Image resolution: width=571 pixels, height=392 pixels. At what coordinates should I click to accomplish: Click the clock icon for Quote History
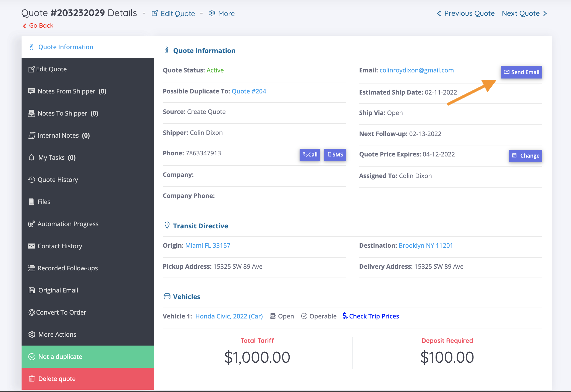(x=32, y=180)
